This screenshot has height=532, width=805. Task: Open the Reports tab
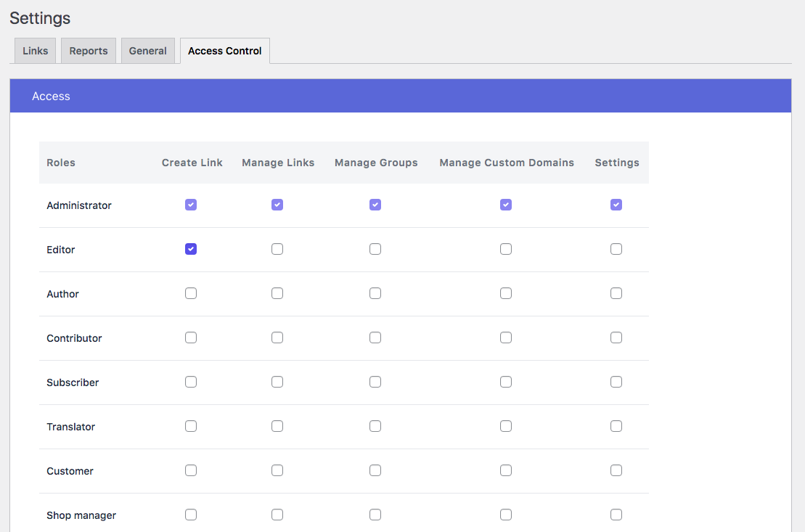pos(89,51)
